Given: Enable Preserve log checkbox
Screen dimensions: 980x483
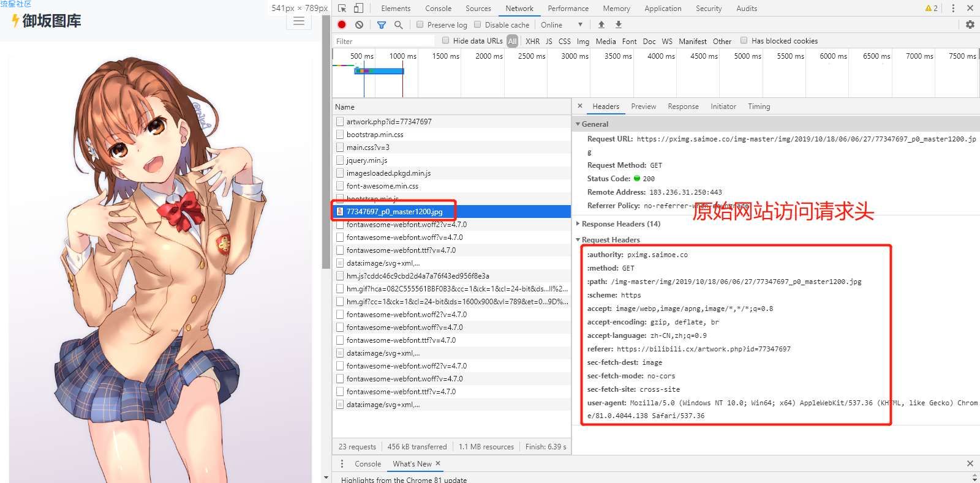Looking at the screenshot, I should [420, 24].
